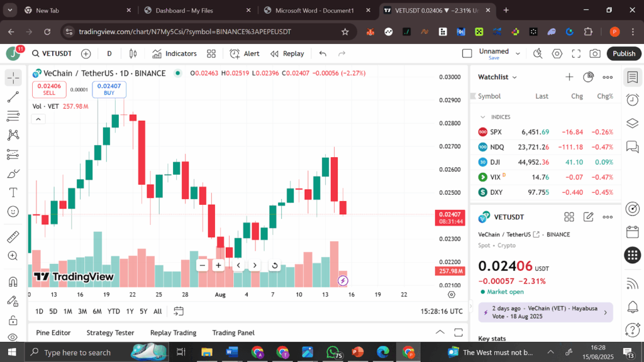The height and width of the screenshot is (362, 644).
Task: Open the Indicators dialog
Action: tap(175, 53)
